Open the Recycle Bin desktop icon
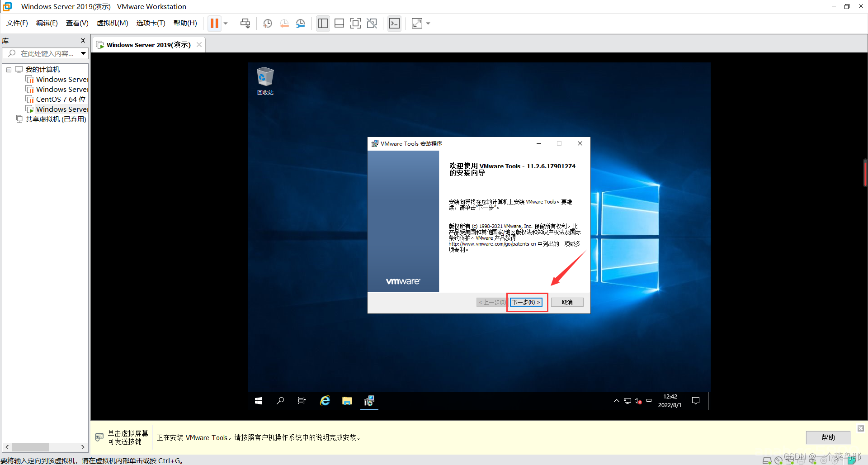Screen dimensions: 868x465 [x=265, y=81]
